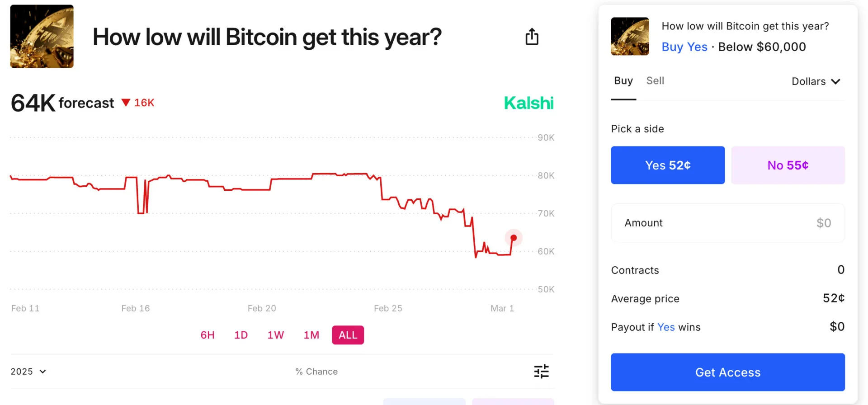Click the share market icon

pos(532,37)
